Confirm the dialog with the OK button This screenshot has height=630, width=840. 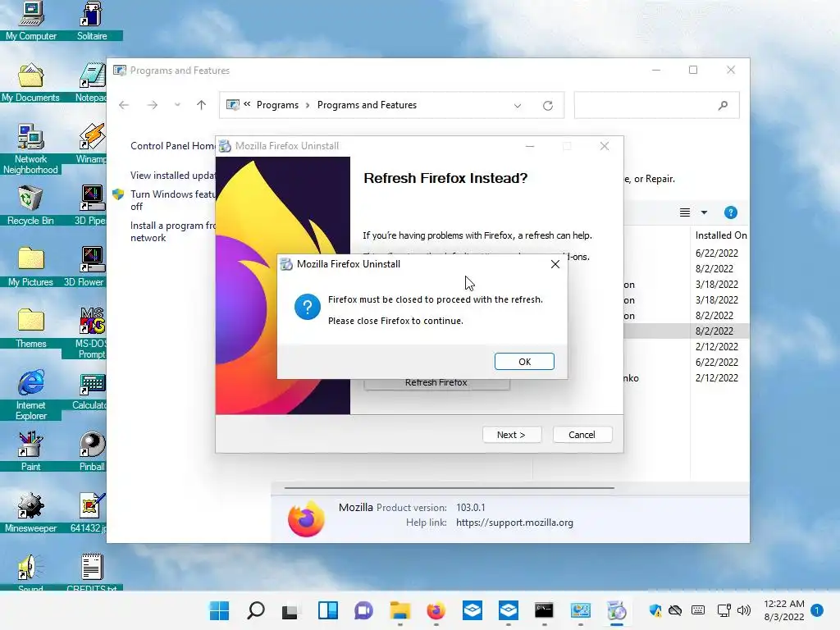[x=524, y=362]
